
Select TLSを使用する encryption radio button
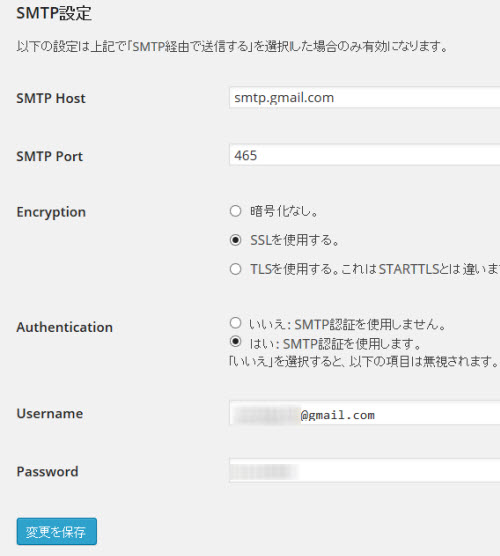click(x=235, y=269)
